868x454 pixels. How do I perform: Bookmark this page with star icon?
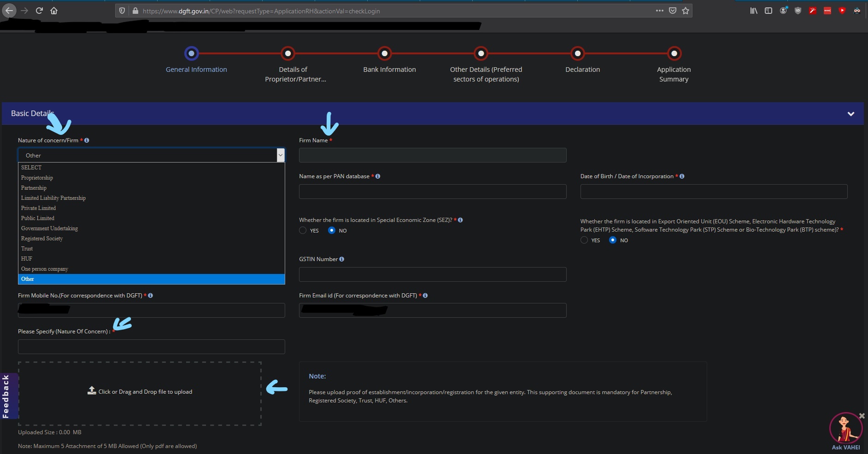686,11
